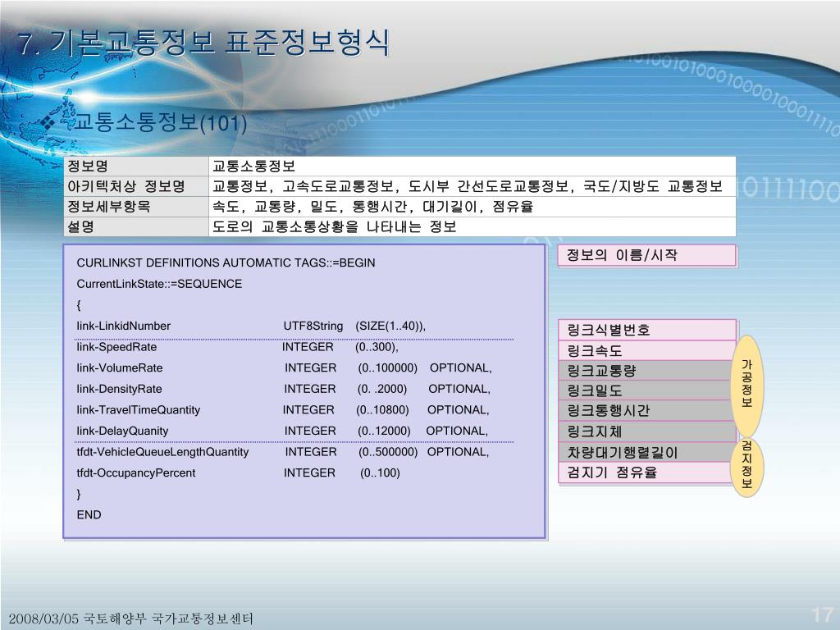The height and width of the screenshot is (630, 840).
Task: Click the '(0..500000)' range value
Action: (x=388, y=452)
